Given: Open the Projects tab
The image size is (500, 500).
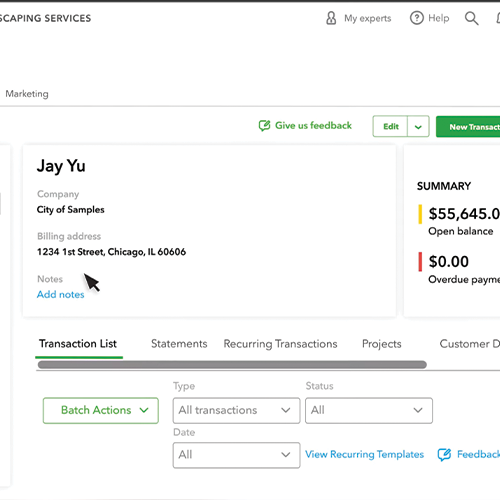Looking at the screenshot, I should coord(382,344).
